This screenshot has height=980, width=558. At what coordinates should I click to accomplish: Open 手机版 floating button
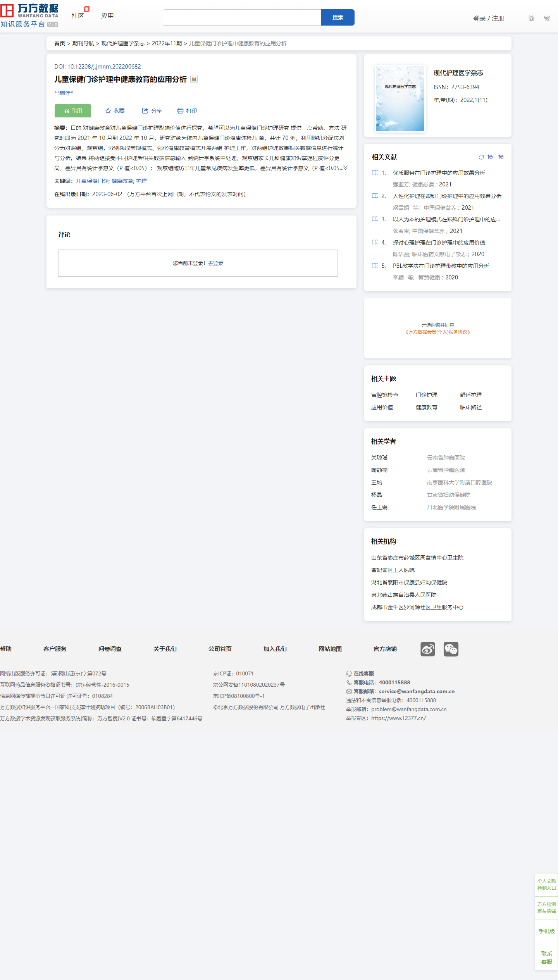click(546, 931)
